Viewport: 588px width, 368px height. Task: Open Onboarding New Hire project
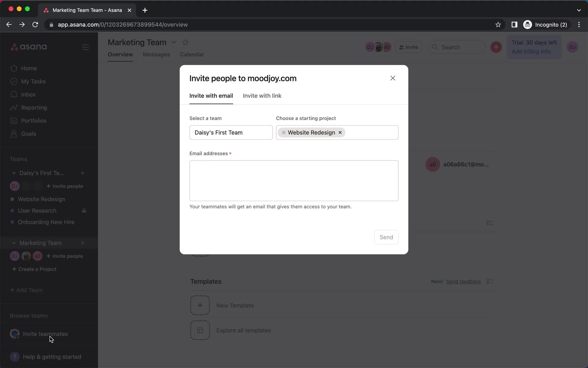click(x=46, y=222)
